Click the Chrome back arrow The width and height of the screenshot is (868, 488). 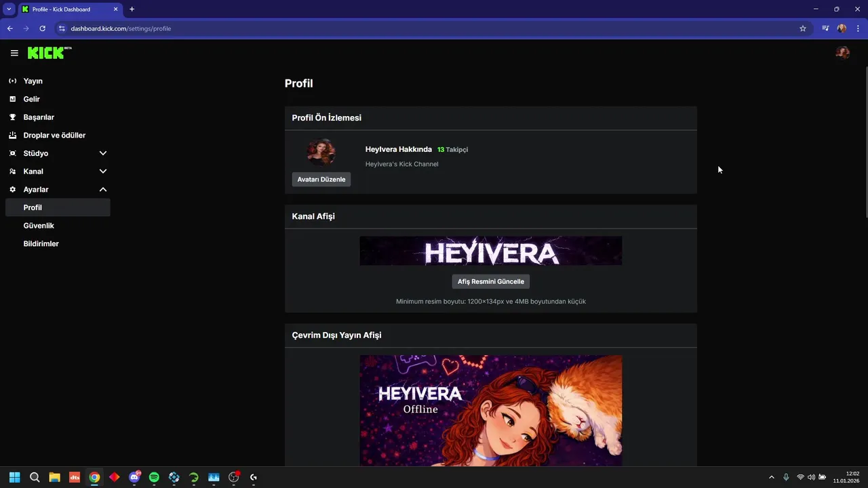[x=10, y=28]
